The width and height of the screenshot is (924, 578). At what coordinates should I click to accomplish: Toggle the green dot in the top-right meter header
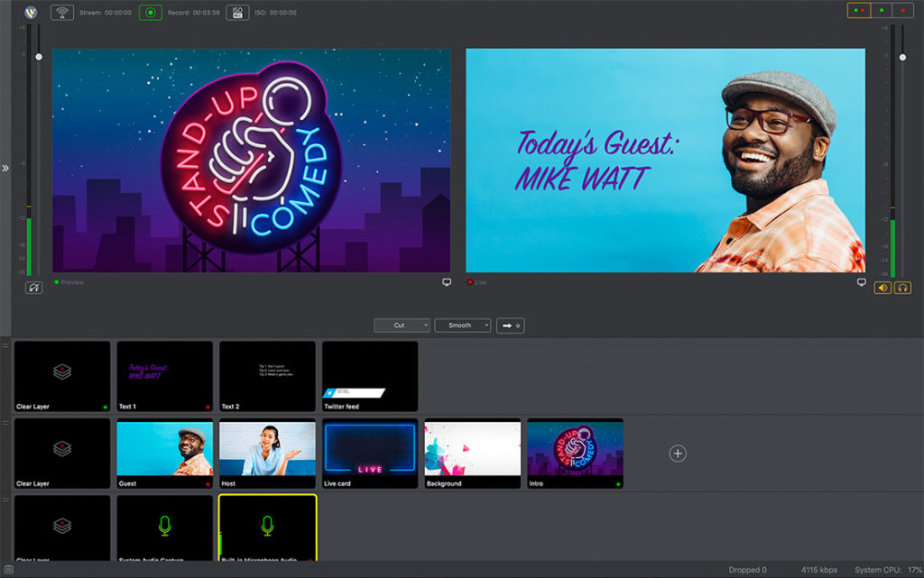coord(882,10)
